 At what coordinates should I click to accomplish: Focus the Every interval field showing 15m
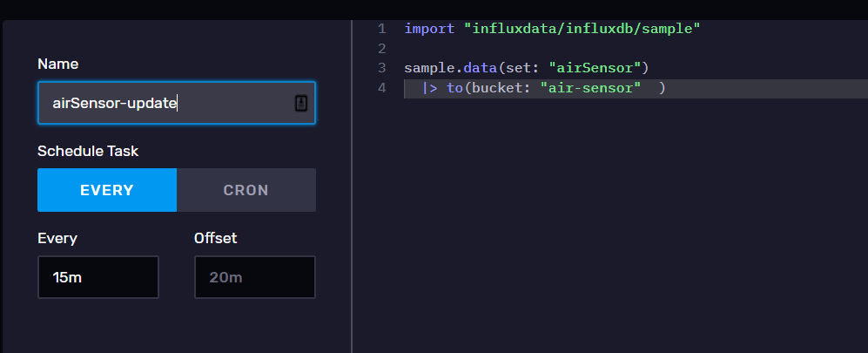pos(98,277)
